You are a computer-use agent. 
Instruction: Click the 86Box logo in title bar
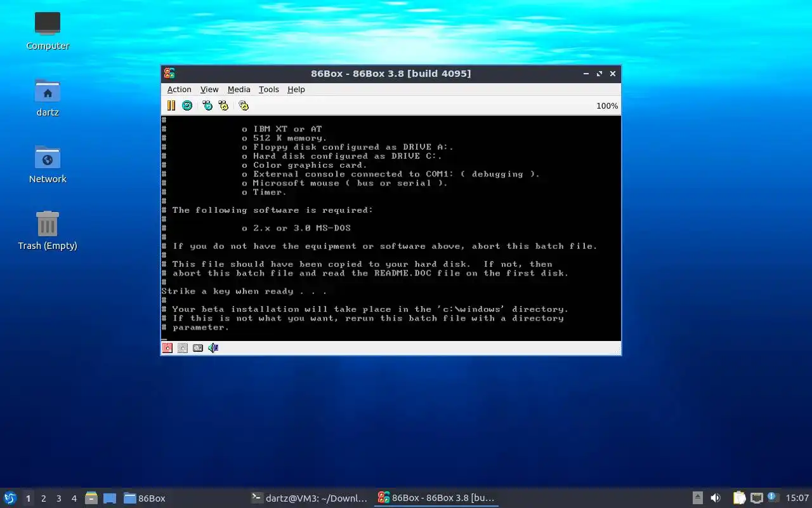click(169, 74)
